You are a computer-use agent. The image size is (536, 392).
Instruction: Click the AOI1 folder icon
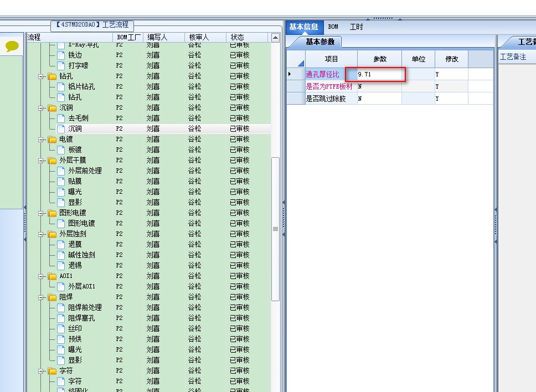(x=52, y=276)
